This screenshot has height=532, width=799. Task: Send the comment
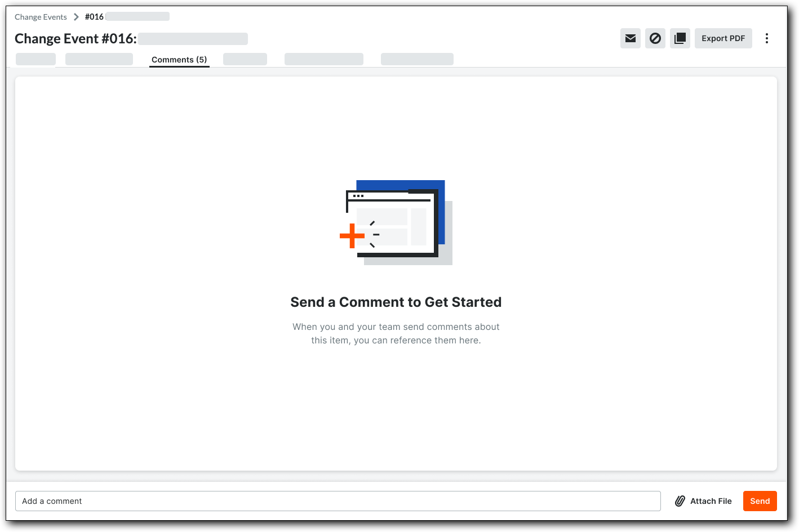click(x=760, y=500)
